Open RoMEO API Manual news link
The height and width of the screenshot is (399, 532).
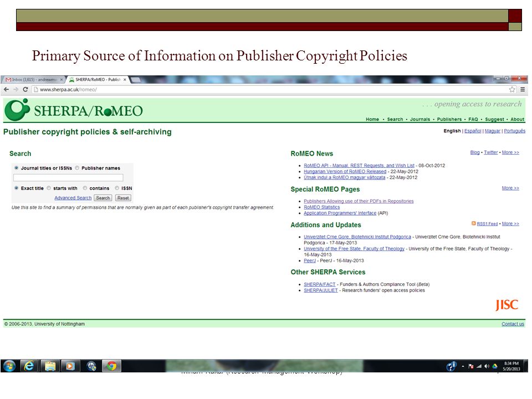point(359,165)
